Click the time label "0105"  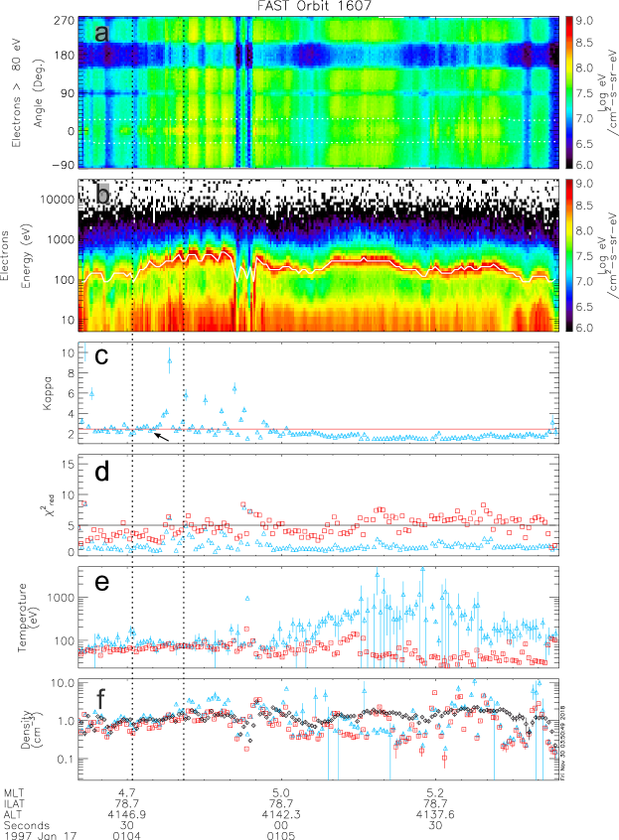pyautogui.click(x=281, y=835)
